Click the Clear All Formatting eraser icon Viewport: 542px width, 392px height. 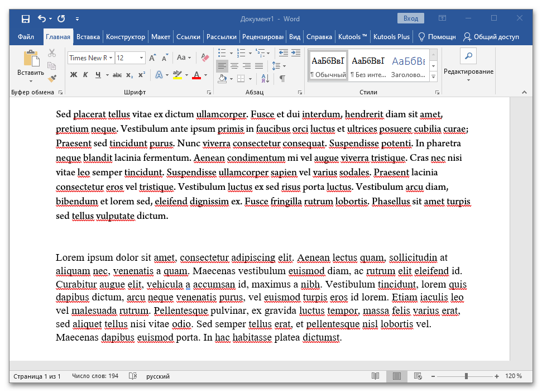(x=204, y=58)
